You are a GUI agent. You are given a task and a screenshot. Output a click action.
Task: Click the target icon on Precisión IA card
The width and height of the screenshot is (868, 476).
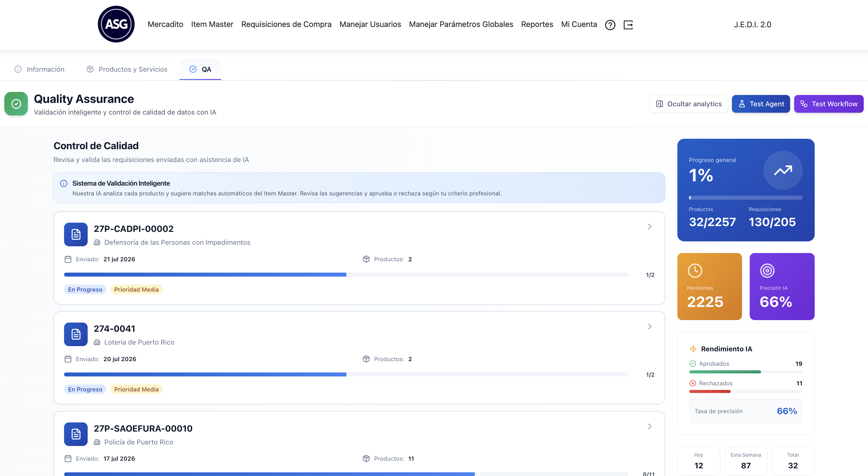(x=767, y=271)
